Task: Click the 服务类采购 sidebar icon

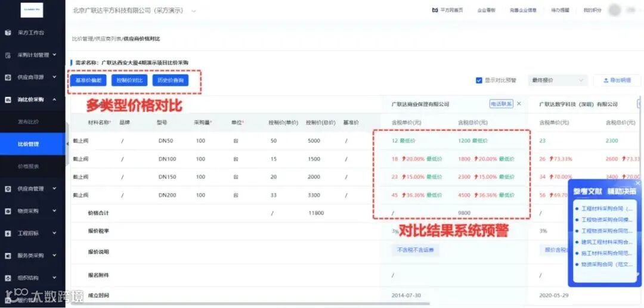Action: coord(8,256)
